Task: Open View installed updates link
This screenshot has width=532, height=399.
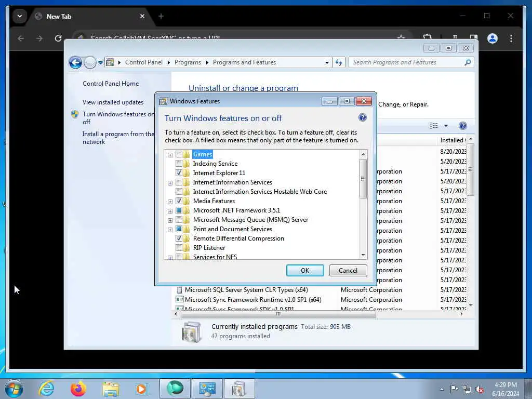Action: click(113, 102)
